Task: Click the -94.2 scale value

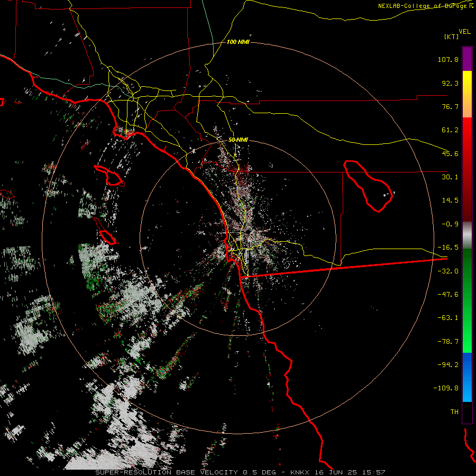Action: tap(448, 365)
